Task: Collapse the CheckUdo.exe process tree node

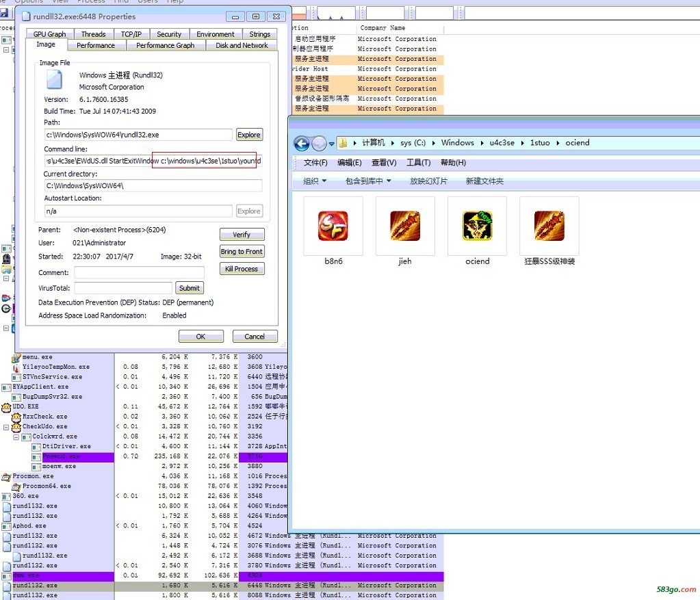Action: pos(6,427)
